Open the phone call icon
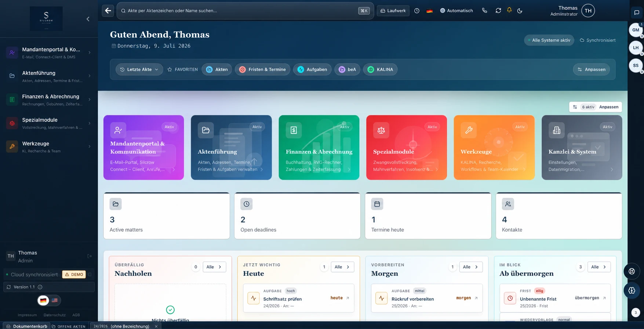 click(485, 11)
